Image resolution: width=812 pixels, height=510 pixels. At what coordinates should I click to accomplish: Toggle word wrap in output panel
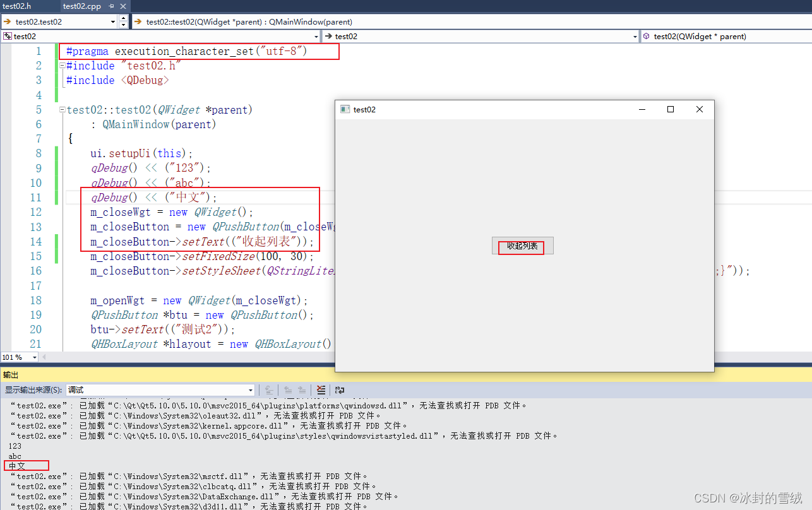[340, 390]
